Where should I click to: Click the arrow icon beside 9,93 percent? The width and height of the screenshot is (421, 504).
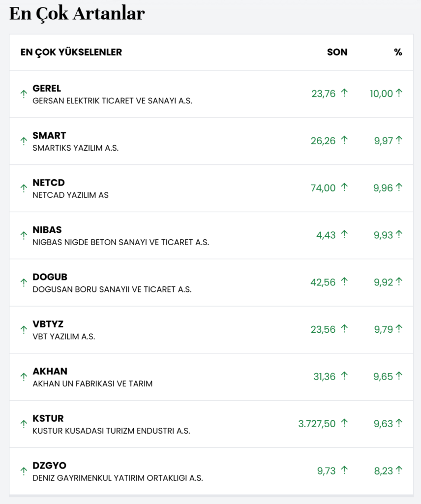point(399,234)
